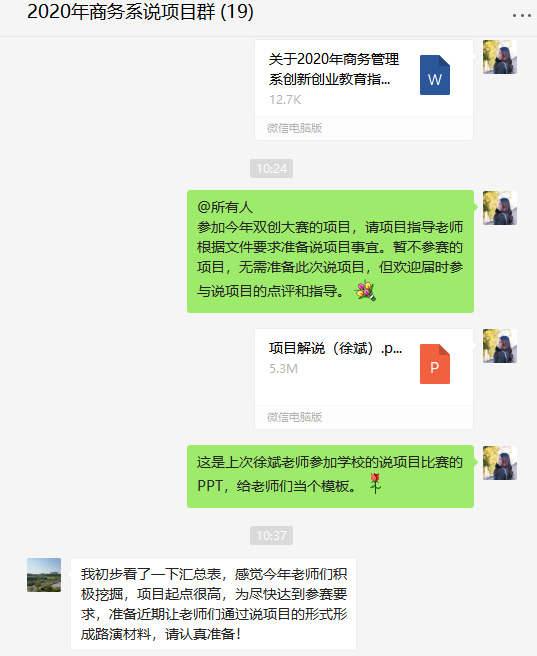Click sender avatar beside the Word file message
The image size is (537, 656).
coord(500,57)
